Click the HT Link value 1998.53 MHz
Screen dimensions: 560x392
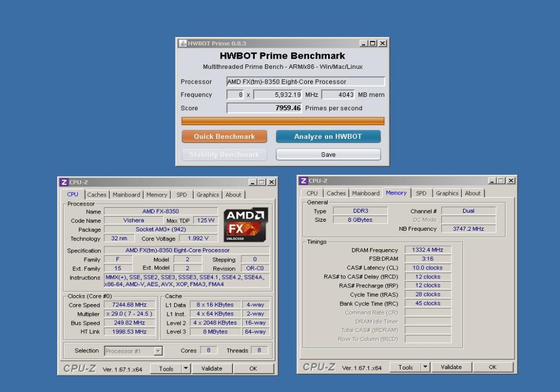(x=129, y=332)
